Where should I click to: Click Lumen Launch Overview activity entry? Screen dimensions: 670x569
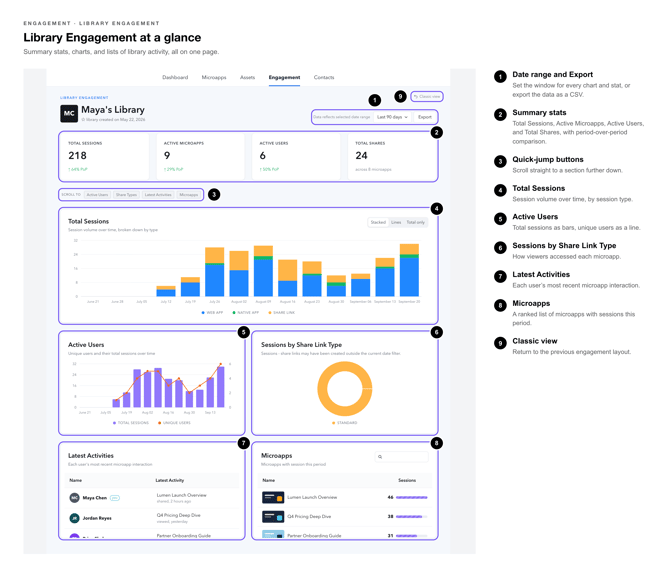181,498
